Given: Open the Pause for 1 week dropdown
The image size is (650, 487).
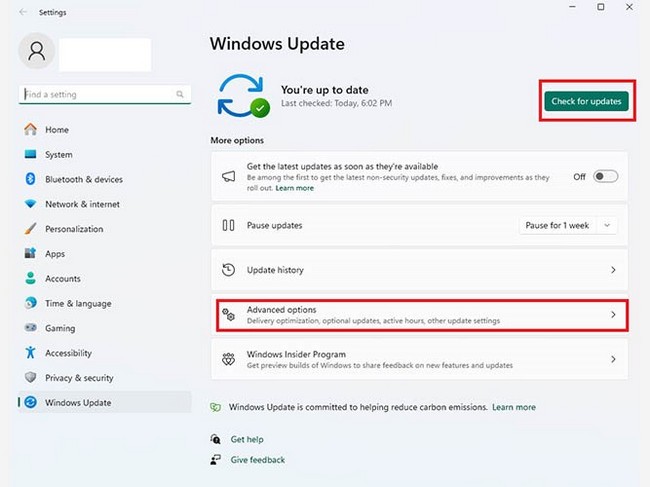Looking at the screenshot, I should click(x=607, y=225).
